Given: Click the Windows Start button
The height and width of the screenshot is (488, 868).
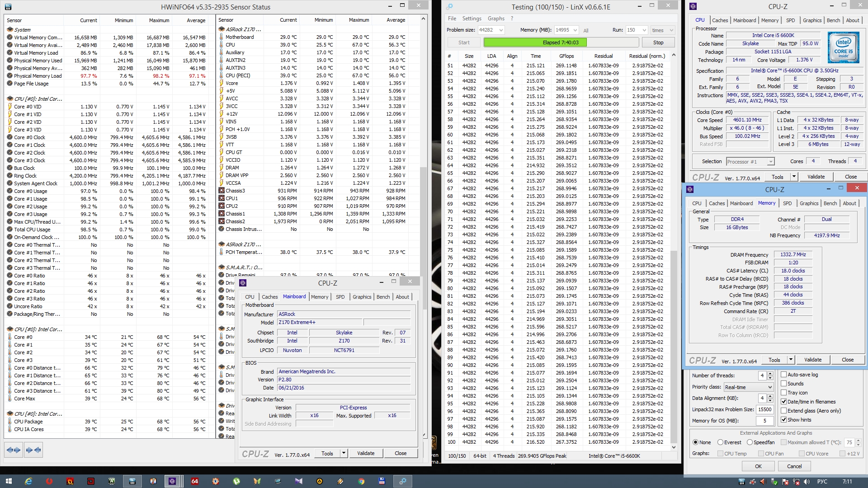Looking at the screenshot, I should pos(8,481).
